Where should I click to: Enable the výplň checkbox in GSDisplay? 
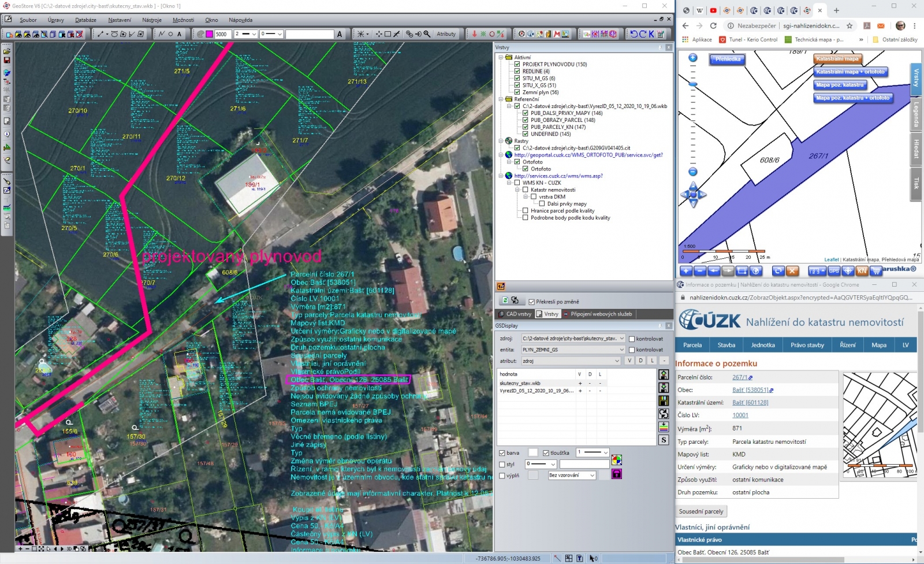tap(502, 476)
